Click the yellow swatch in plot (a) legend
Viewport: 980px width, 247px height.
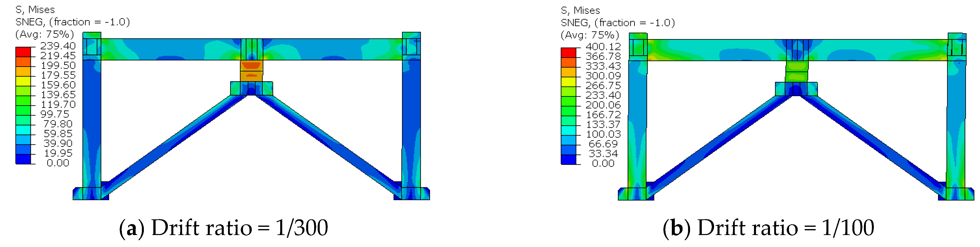click(x=23, y=81)
